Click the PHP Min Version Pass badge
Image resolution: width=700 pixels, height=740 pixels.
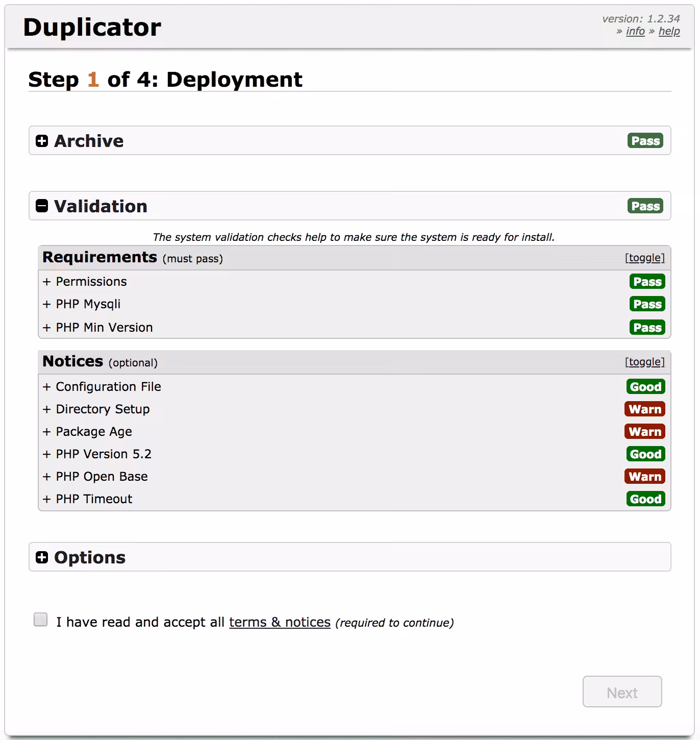click(x=647, y=328)
